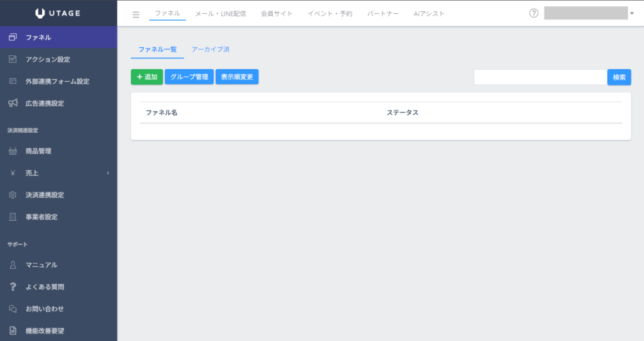
Task: Open the account dropdown arrow at top right
Action: [x=631, y=14]
